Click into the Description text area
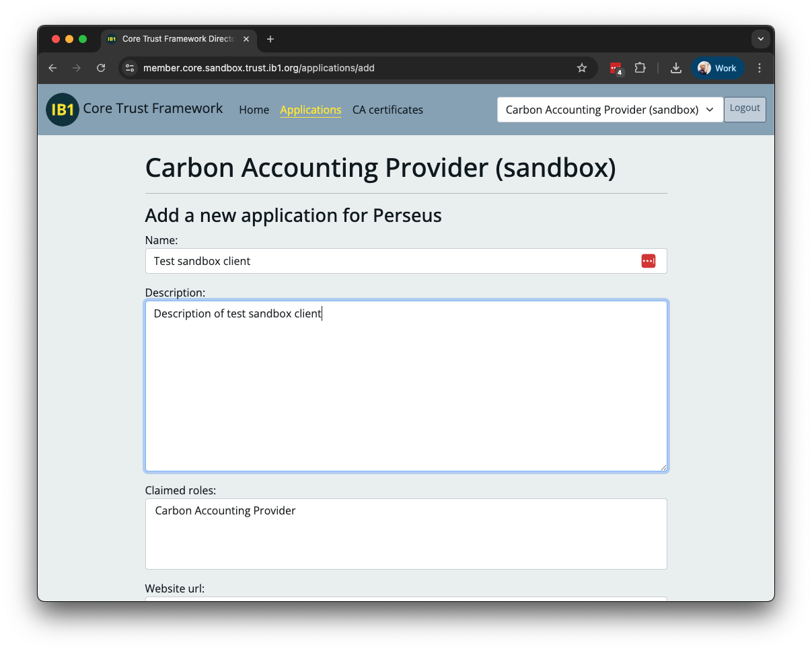 click(406, 386)
